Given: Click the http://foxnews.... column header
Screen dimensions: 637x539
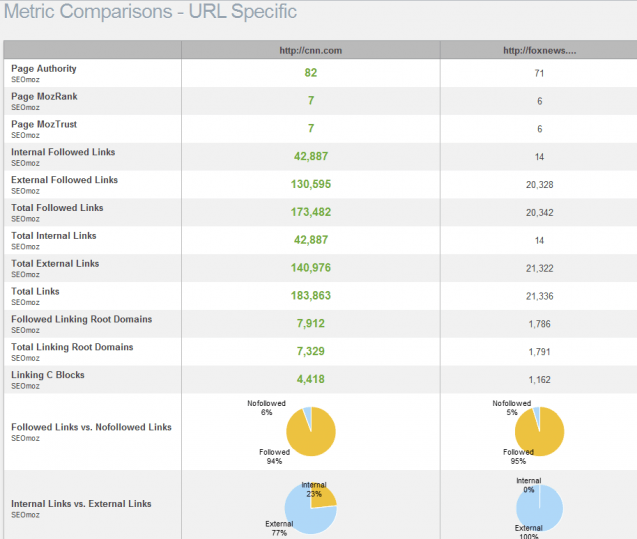Looking at the screenshot, I should 540,50.
